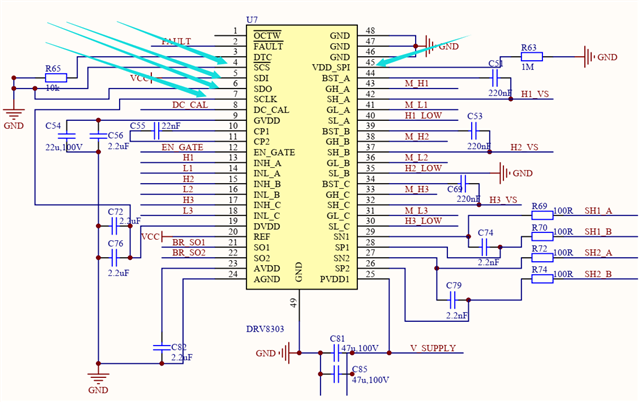This screenshot has width=639, height=402.
Task: Select the U7 designator label
Action: 252,19
